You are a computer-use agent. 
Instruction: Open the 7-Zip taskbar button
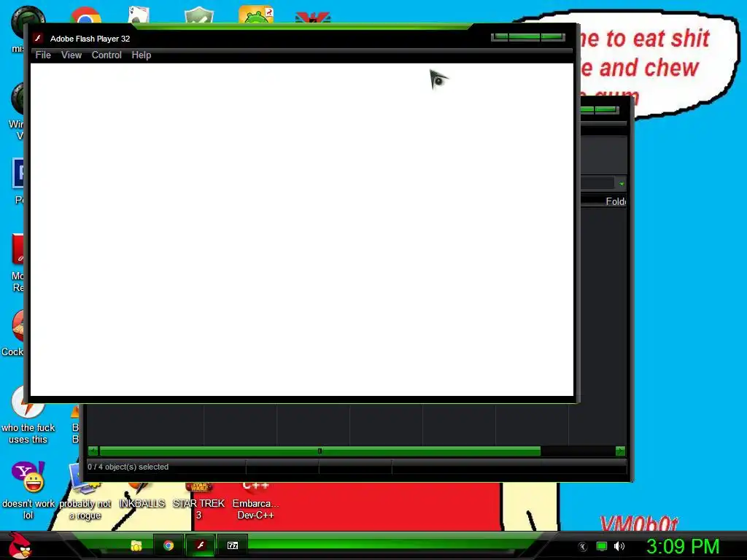(233, 545)
